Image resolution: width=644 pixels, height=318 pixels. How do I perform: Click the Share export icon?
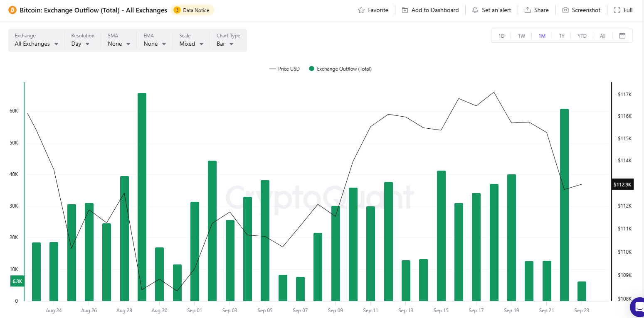pyautogui.click(x=528, y=10)
